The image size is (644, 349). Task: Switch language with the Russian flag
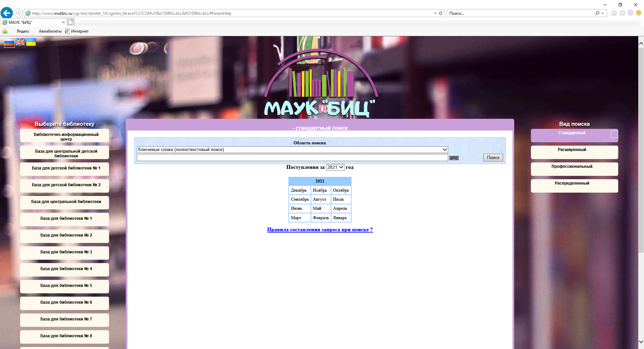pos(9,42)
